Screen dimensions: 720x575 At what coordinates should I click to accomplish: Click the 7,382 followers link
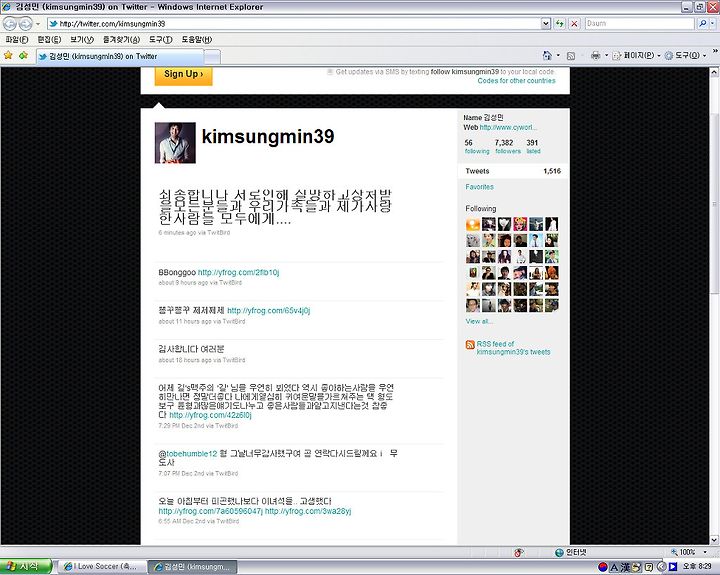507,147
